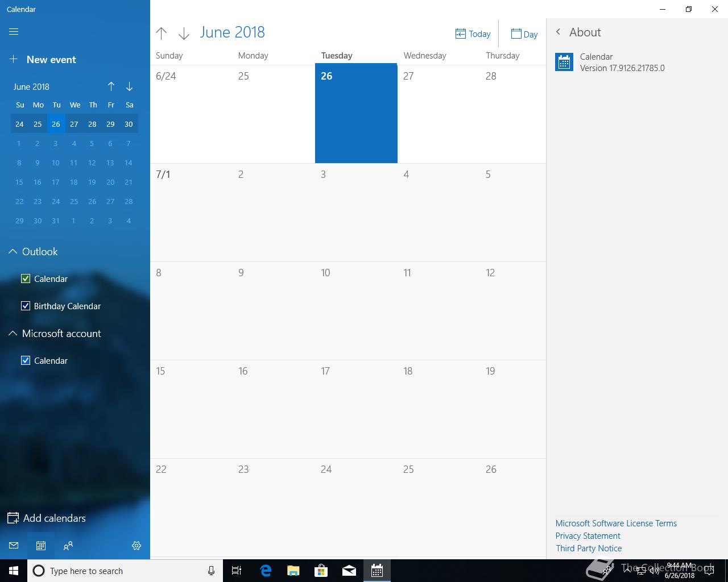Image resolution: width=728 pixels, height=582 pixels.
Task: Select day 15 cell in main calendar
Action: pos(191,409)
